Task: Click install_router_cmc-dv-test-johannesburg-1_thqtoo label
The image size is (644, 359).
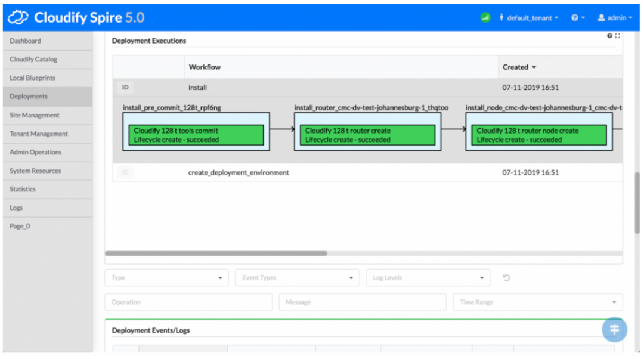Action: (x=371, y=107)
